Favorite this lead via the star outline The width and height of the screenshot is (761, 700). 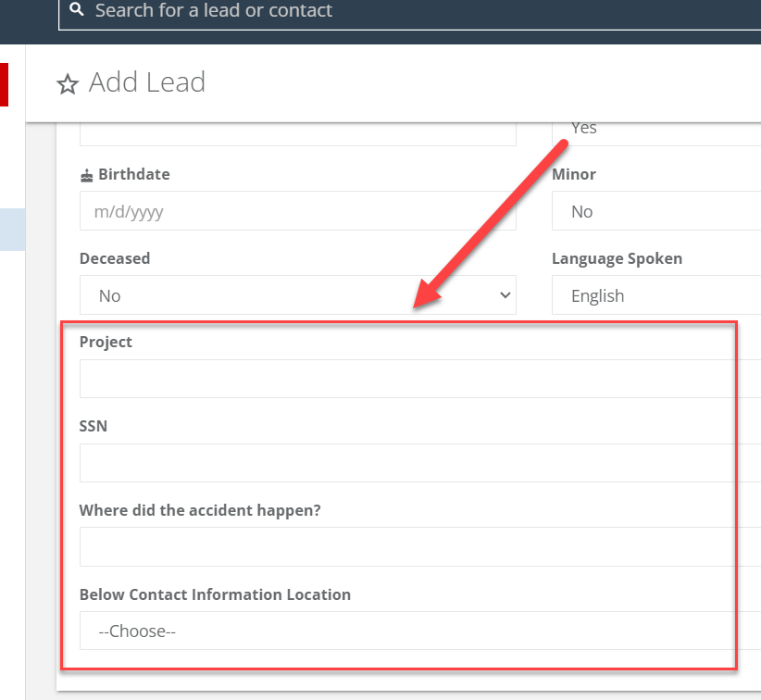click(x=67, y=84)
